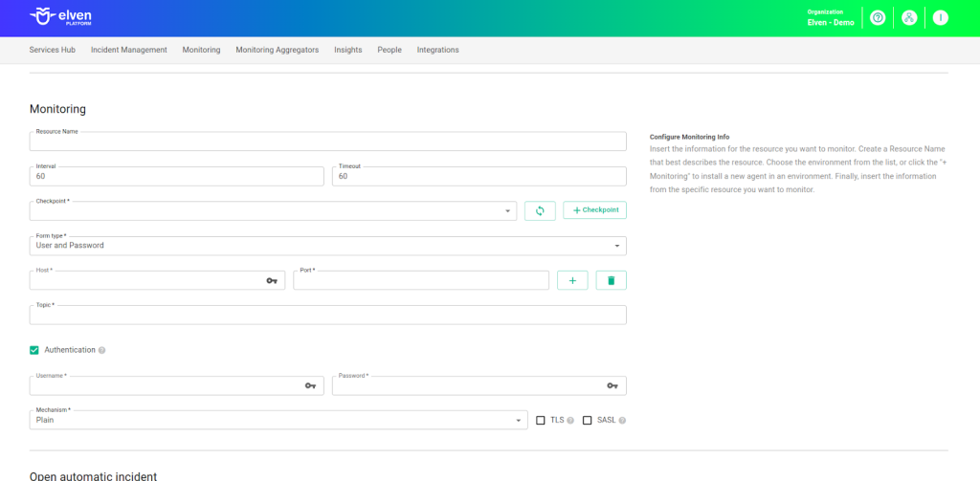The image size is (980, 481).
Task: Uncheck the Authentication checkbox
Action: (x=34, y=350)
